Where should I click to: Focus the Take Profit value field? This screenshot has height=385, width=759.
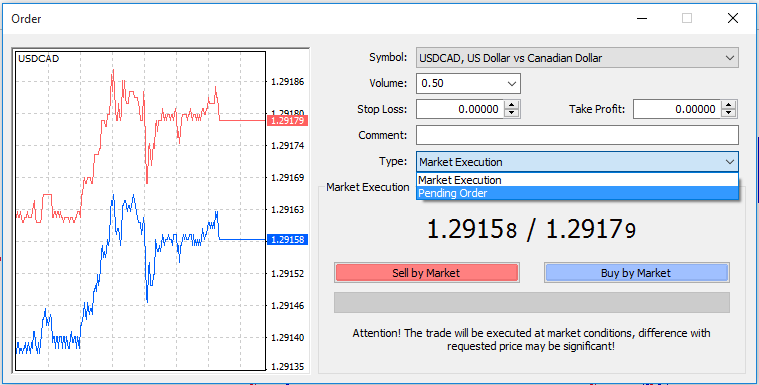(x=677, y=109)
